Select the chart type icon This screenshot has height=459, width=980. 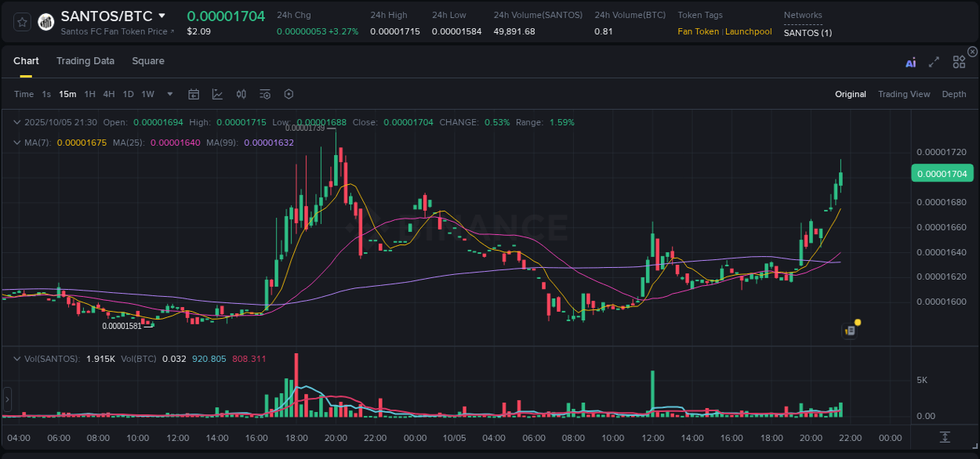point(217,94)
